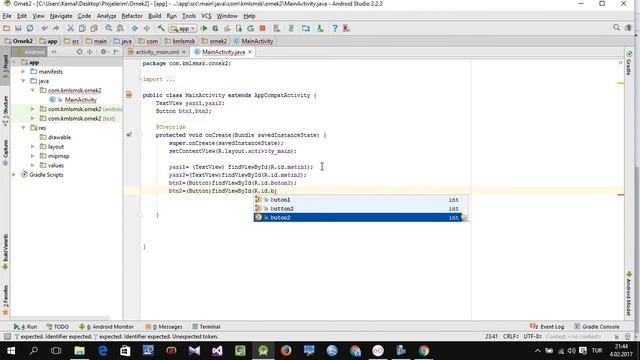Screen dimensions: 640x360
Task: Click the UTF-8 encoding status entry
Action: (533, 337)
